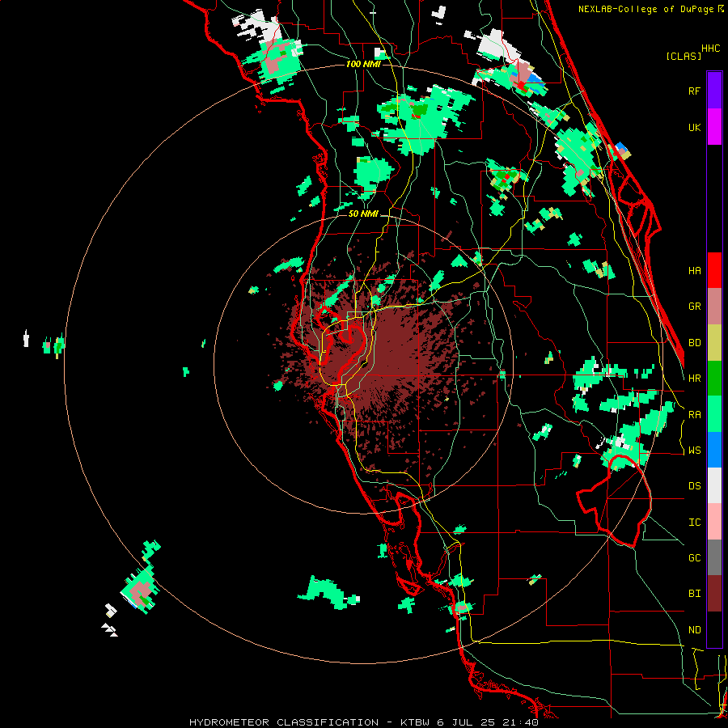Click the 21:40 timestamp

[522, 722]
